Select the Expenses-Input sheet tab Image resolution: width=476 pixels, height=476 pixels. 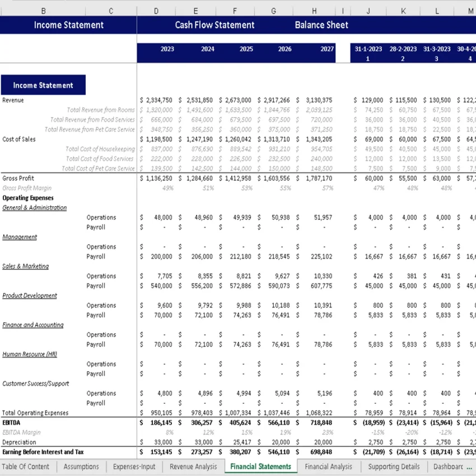(x=134, y=466)
